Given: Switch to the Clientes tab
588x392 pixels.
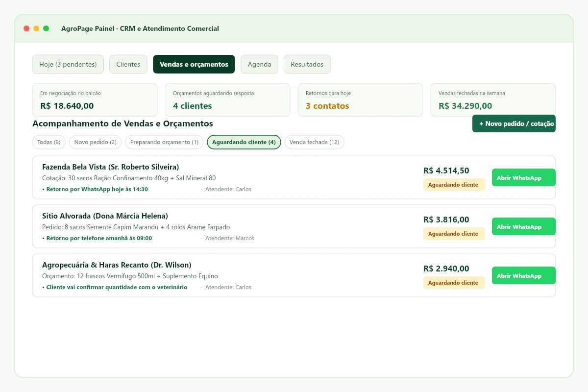Looking at the screenshot, I should [128, 64].
